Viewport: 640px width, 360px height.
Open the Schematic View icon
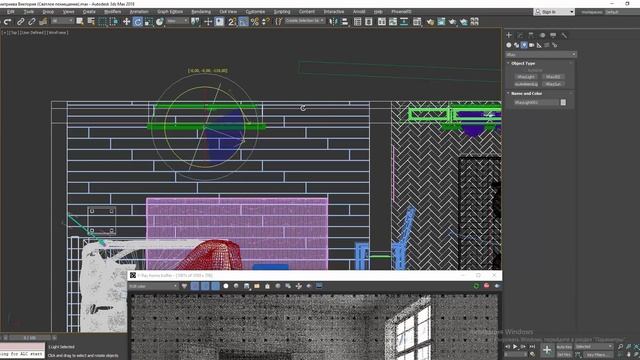[404, 21]
